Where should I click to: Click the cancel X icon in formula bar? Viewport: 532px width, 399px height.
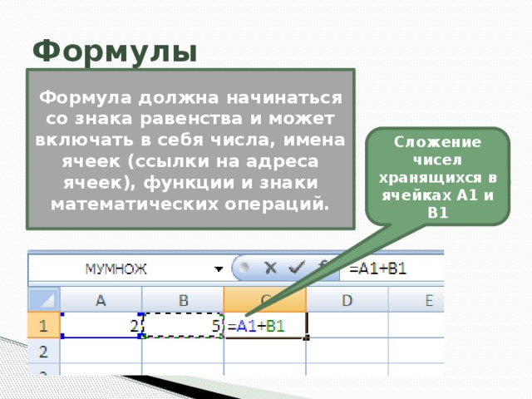click(x=270, y=268)
